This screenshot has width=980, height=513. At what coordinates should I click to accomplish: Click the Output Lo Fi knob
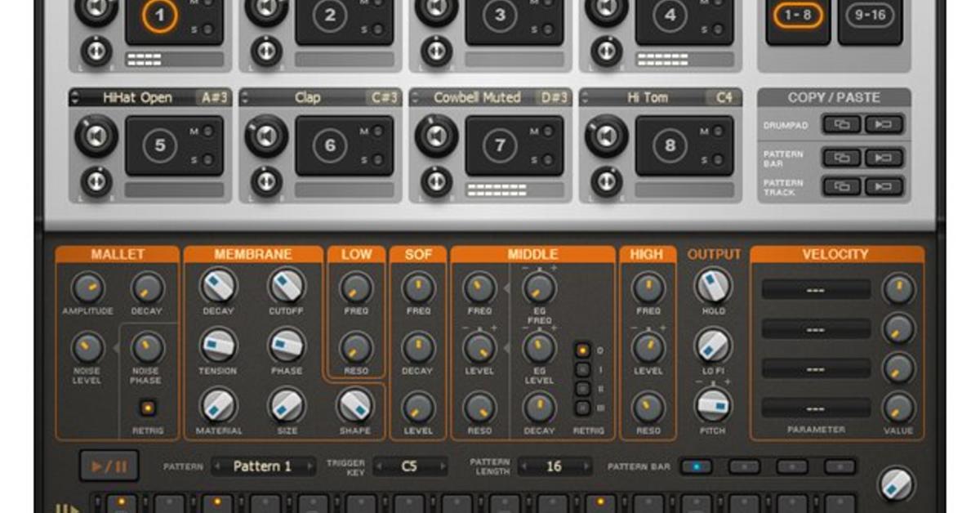pos(712,346)
